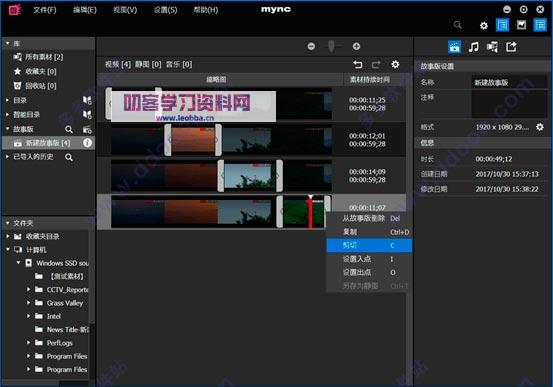
Task: Click the thumbnail zoom slider handle
Action: (331, 46)
